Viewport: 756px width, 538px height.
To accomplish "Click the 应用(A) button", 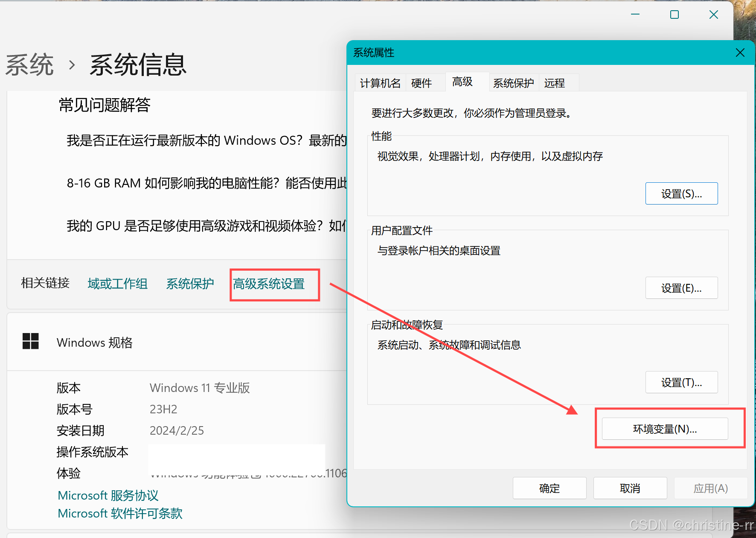I will 711,488.
